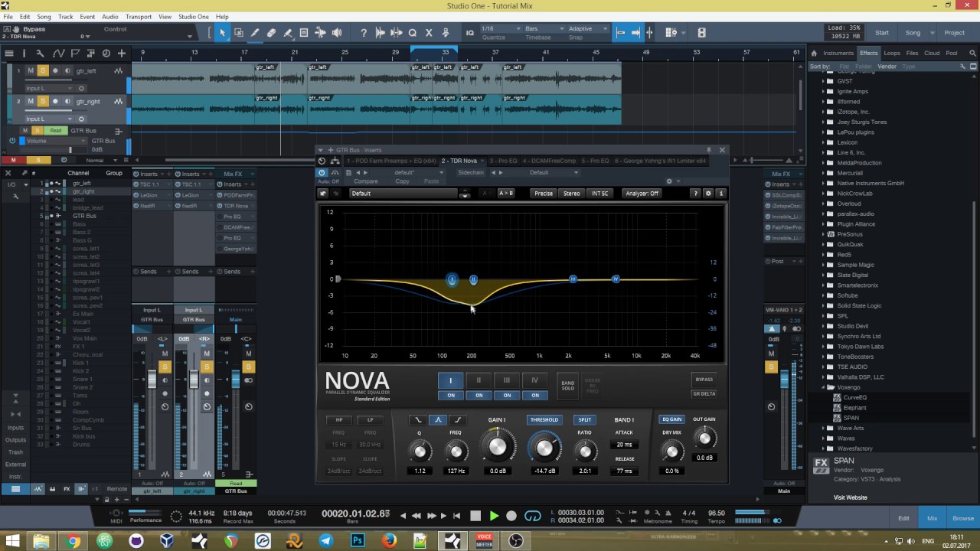Viewport: 980px width, 551px height.
Task: Select the bell filter shape icon
Action: (x=438, y=420)
